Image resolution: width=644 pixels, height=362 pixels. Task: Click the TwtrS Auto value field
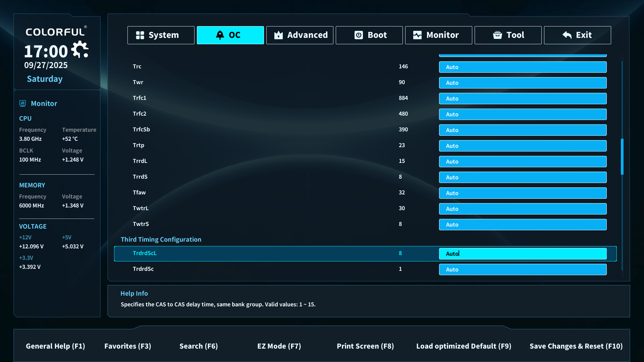523,225
